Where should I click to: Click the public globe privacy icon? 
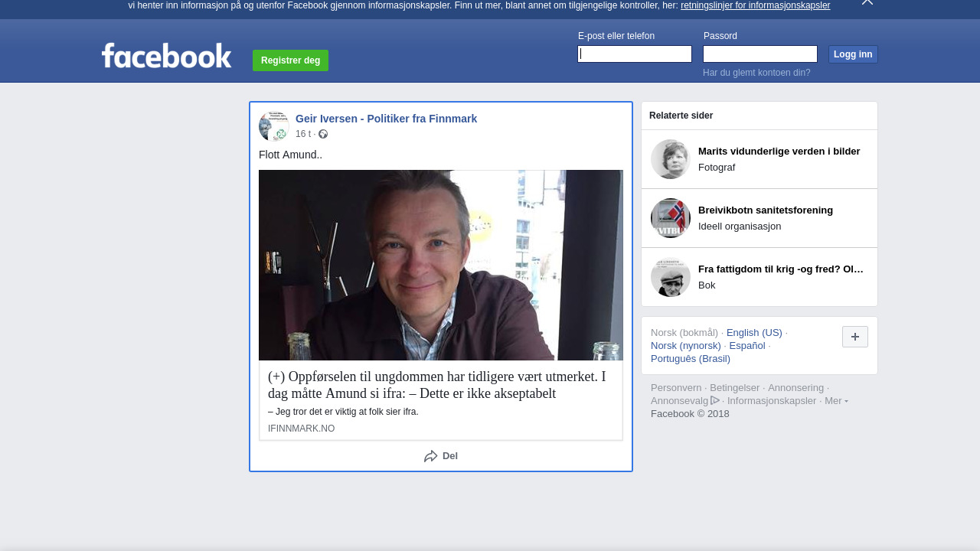pyautogui.click(x=323, y=134)
